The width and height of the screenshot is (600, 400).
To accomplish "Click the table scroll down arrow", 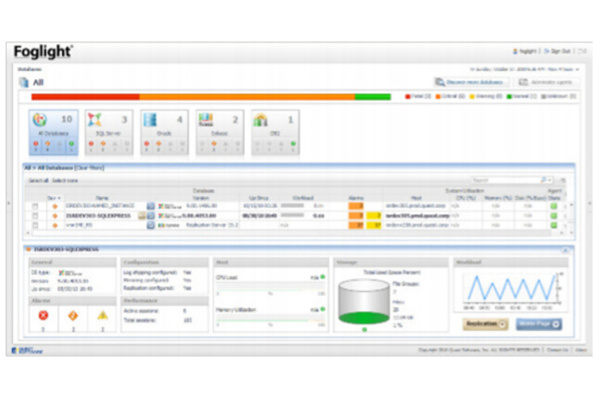I will tap(571, 233).
